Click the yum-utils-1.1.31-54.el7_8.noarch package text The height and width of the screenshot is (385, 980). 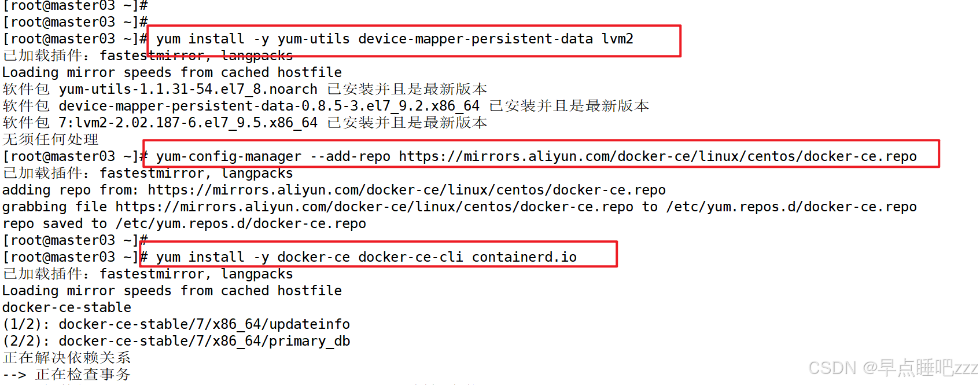tap(188, 89)
